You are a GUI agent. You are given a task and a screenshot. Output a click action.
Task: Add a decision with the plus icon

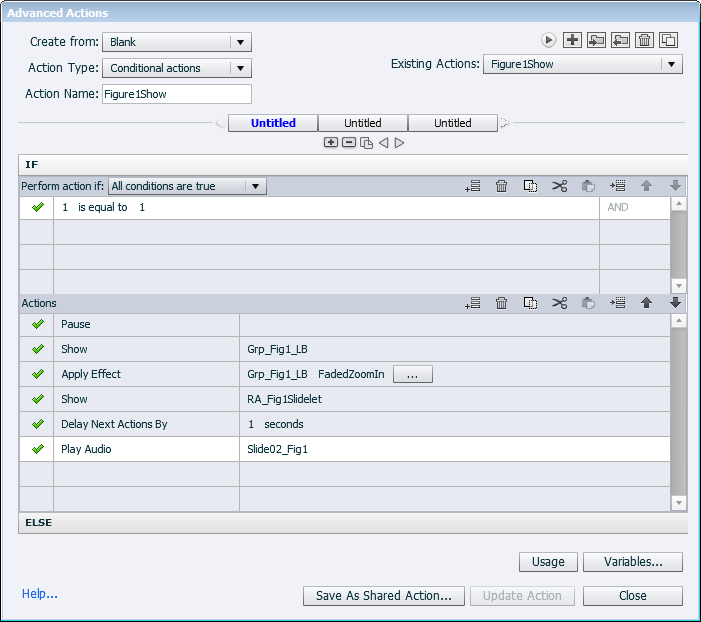pos(331,143)
